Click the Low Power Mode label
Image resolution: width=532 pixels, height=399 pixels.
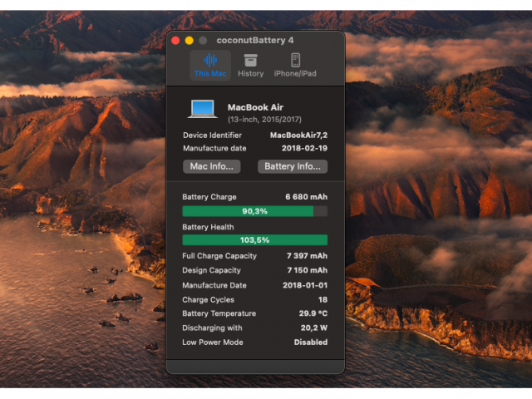pyautogui.click(x=213, y=342)
